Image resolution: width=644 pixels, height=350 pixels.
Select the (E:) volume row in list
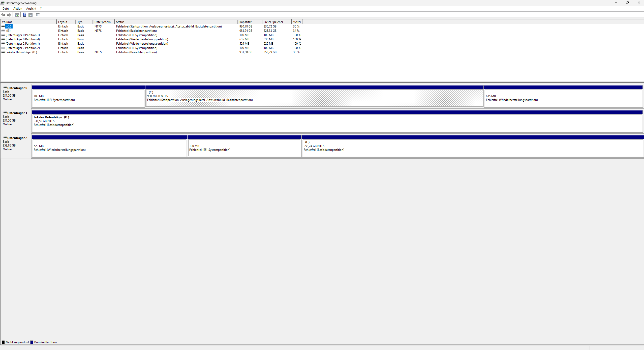tap(8, 31)
